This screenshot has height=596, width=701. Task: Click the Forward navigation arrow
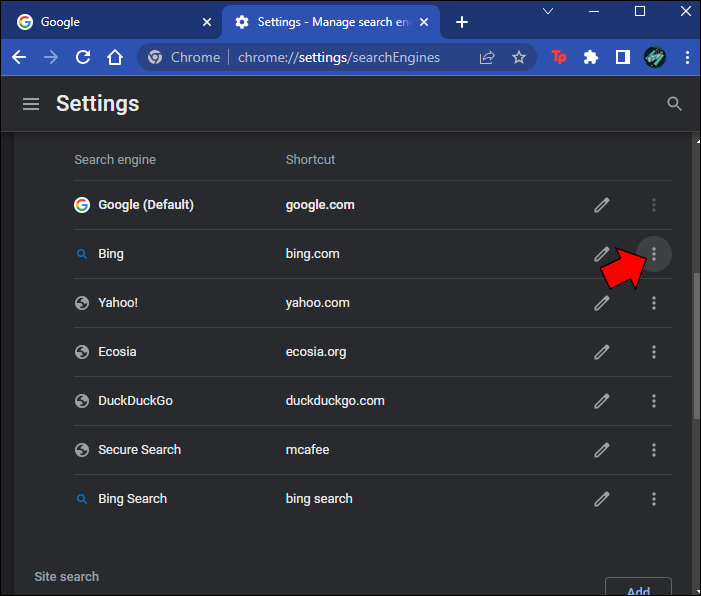click(x=51, y=57)
